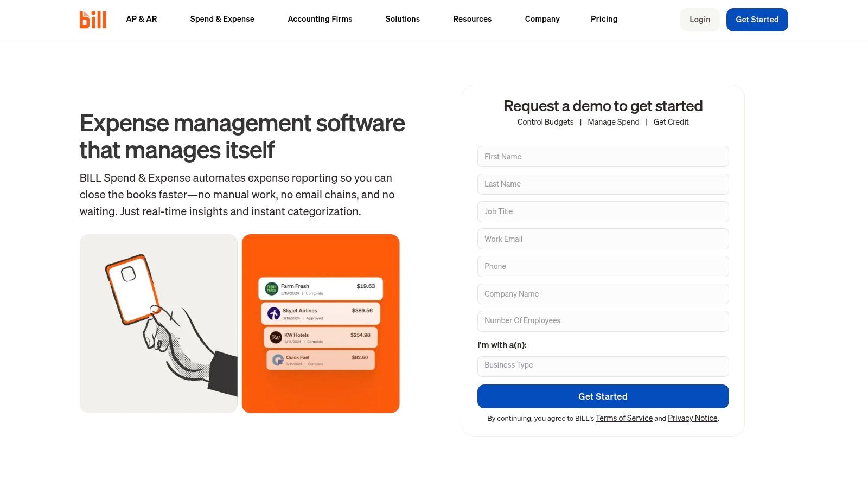Click the BILL logo in the header

click(x=93, y=20)
